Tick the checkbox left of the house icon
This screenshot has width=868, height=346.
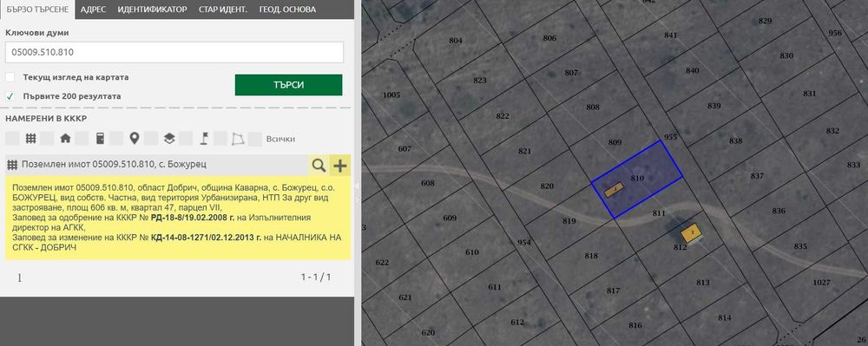47,139
